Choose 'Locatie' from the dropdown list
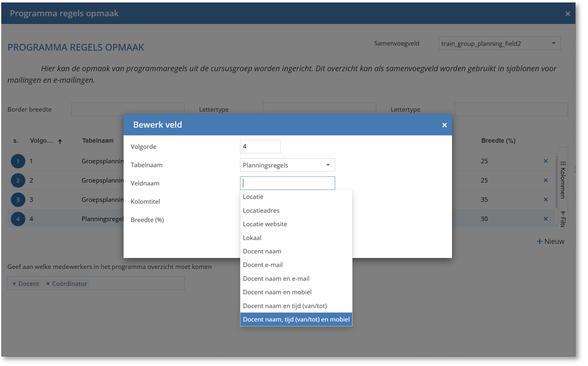Screen dimensions: 588x366 [x=253, y=197]
